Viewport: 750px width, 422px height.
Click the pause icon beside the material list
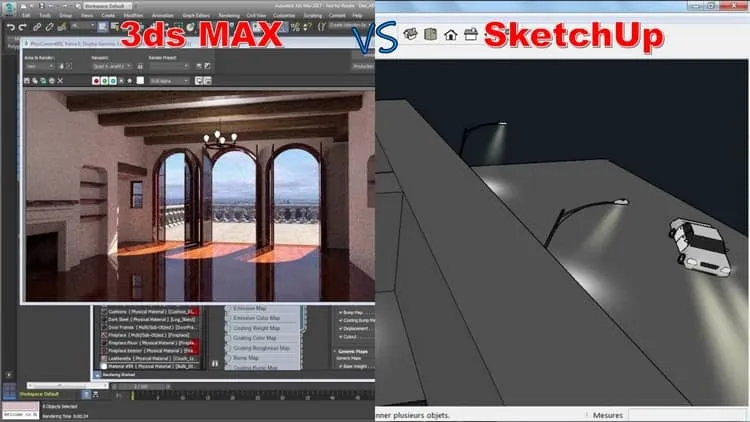click(215, 364)
